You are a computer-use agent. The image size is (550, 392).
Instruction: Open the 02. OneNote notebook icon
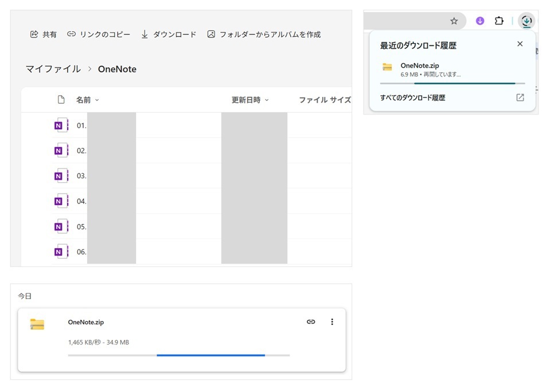tap(61, 150)
